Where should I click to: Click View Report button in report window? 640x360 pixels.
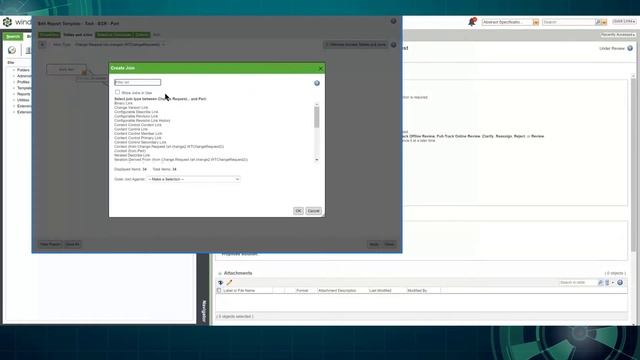(x=50, y=244)
